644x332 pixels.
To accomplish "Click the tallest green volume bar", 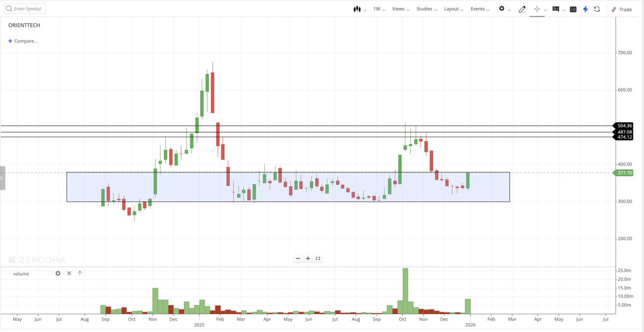I will (x=406, y=291).
